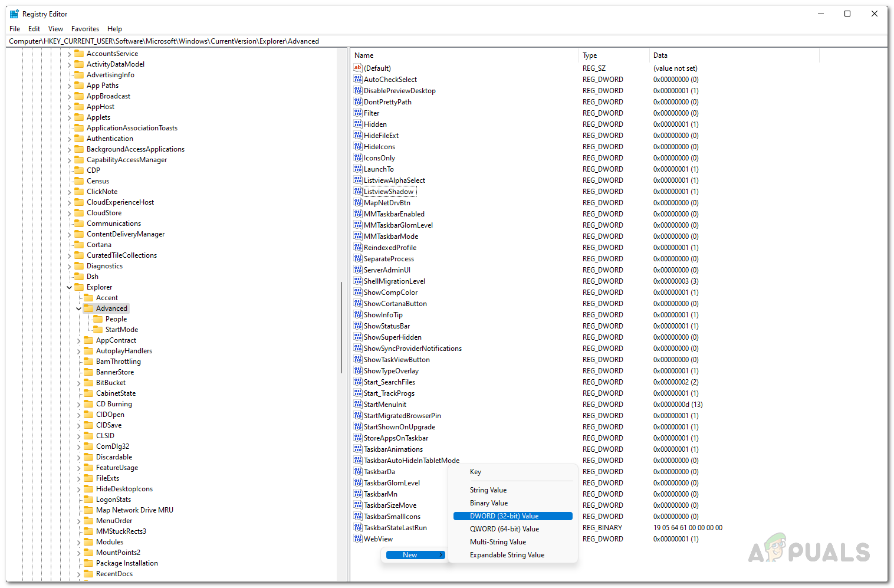The image size is (894, 588).
Task: Click the ShowCortanaButton value icon
Action: [357, 303]
